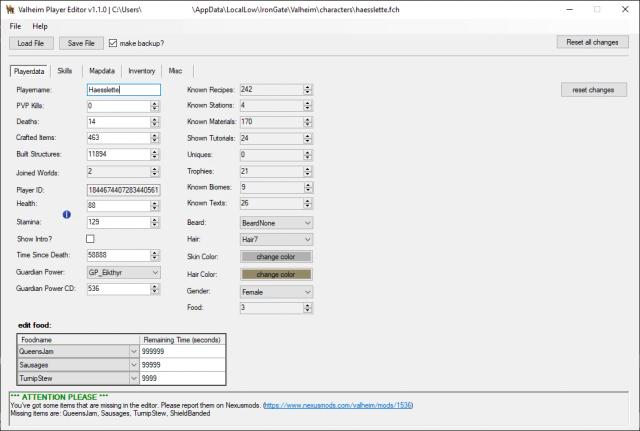Viewport: 640px width, 431px height.
Task: Switch to the Mapdata tab
Action: click(102, 71)
